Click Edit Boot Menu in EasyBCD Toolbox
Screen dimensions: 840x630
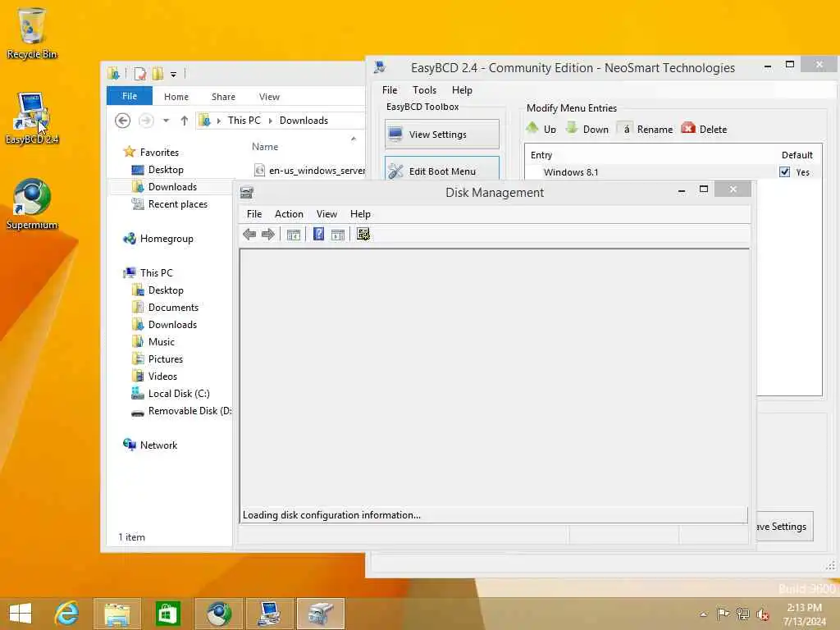442,169
